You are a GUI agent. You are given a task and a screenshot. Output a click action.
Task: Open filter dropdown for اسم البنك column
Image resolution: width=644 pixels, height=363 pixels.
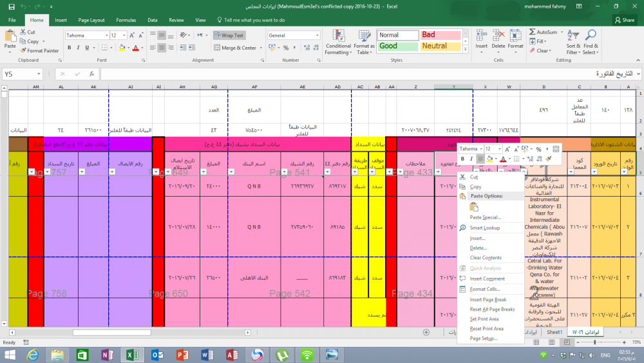pyautogui.click(x=231, y=172)
